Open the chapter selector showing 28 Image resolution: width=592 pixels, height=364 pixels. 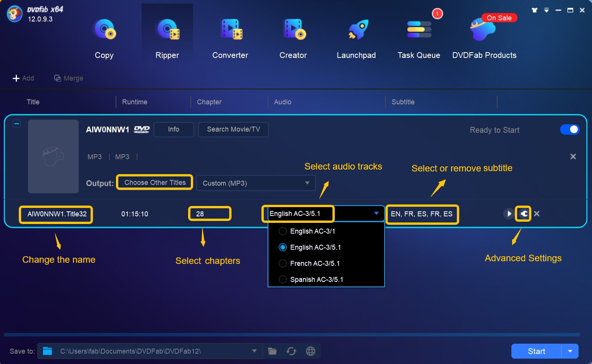(x=210, y=214)
